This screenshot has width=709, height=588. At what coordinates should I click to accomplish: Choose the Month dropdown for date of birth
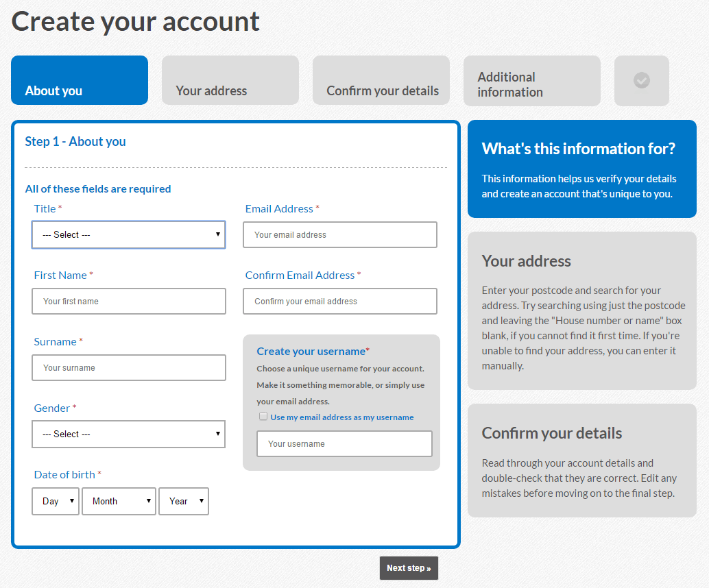(x=119, y=501)
